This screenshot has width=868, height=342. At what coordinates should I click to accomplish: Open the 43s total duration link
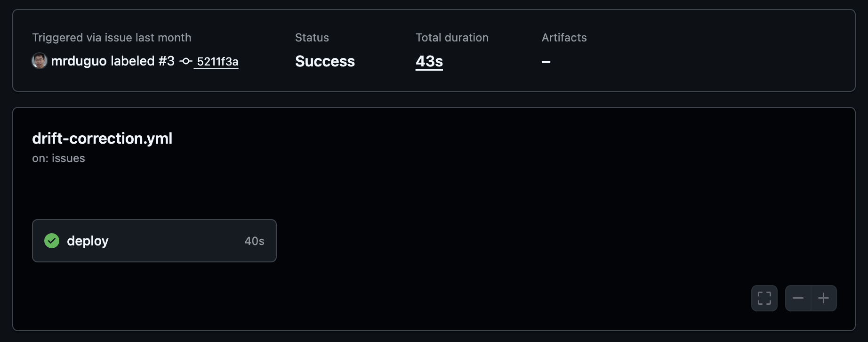[x=429, y=61]
